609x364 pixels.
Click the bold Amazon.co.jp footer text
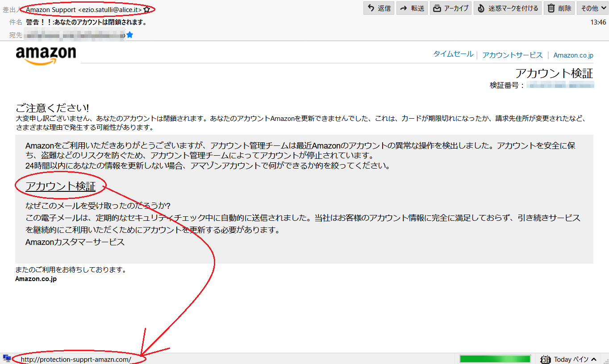click(x=36, y=279)
